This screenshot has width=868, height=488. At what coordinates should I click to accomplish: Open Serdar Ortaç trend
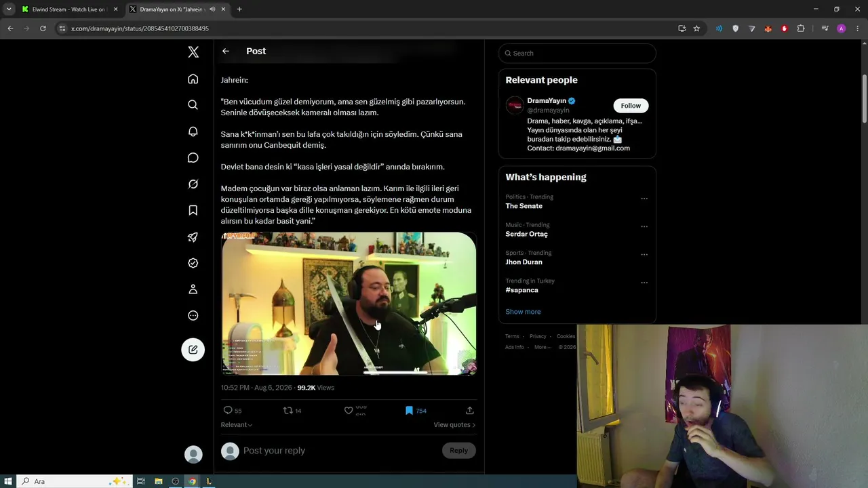click(x=526, y=234)
